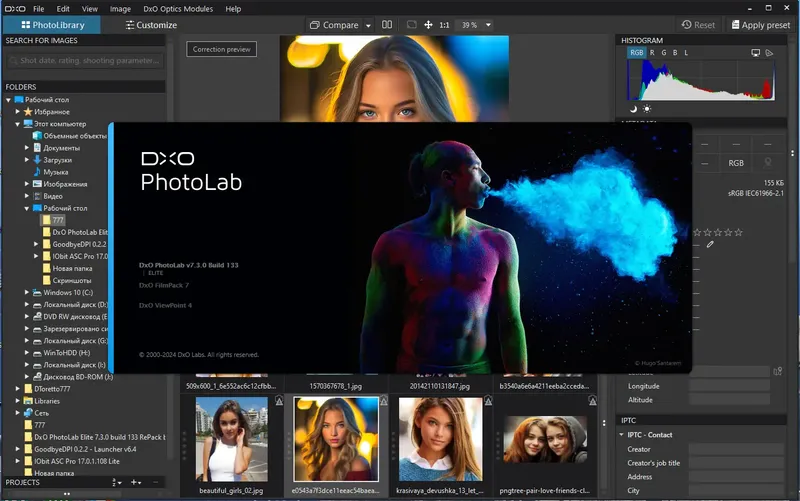800x501 pixels.
Task: Click the pencil edit icon under stars
Action: pos(710,244)
